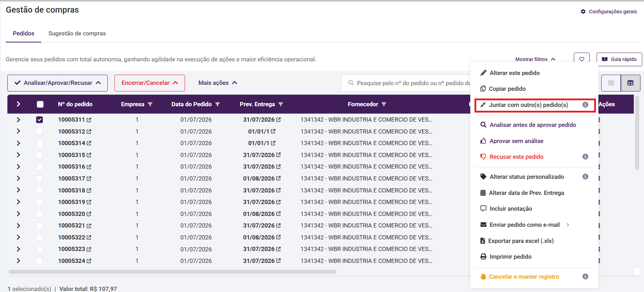Screen dimensions: 644x292
Task: Open the Guia rápido book button
Action: [619, 59]
